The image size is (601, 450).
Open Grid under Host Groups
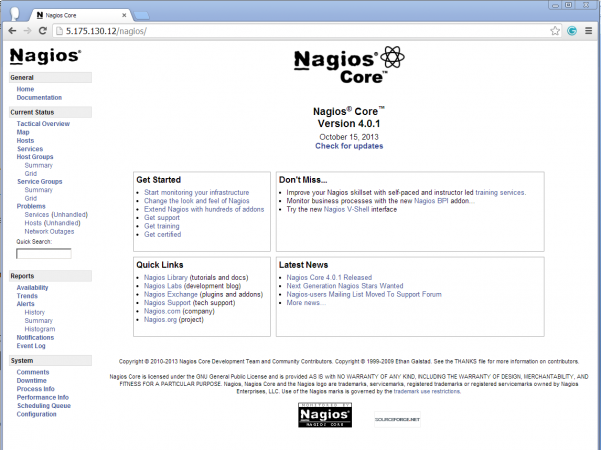click(x=31, y=173)
